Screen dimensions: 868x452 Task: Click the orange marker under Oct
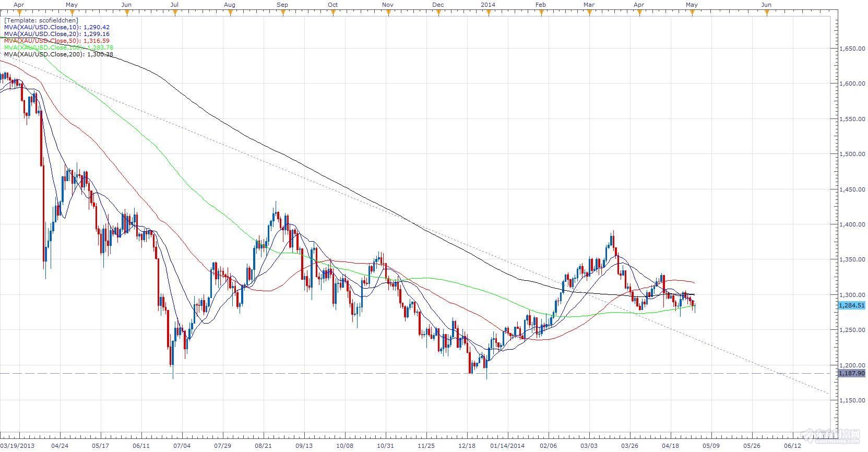[x=333, y=13]
